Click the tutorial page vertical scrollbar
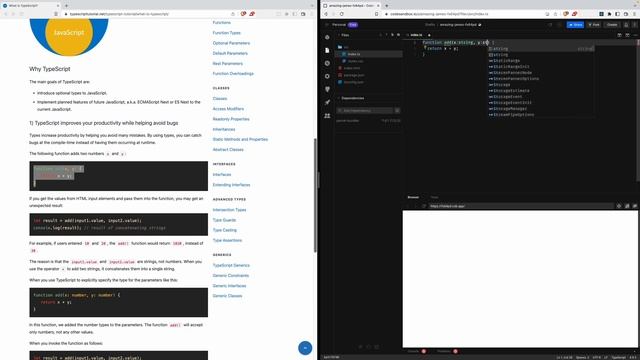Viewport: 640px width, 360px height. point(315,195)
